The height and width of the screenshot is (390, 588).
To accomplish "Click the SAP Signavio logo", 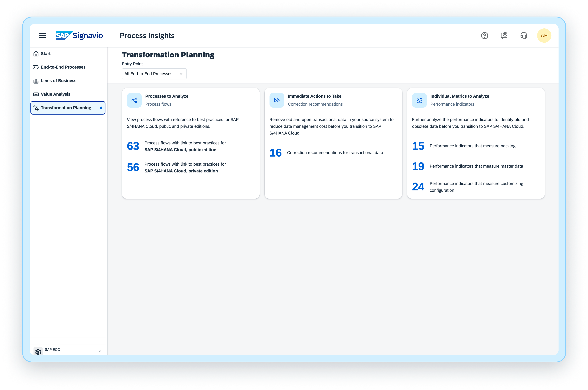I will click(79, 35).
